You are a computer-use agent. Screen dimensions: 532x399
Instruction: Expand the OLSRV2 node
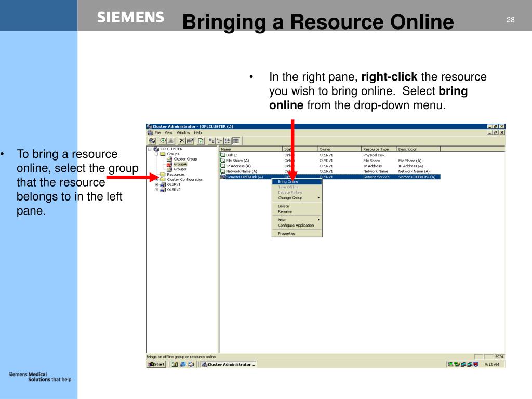pos(156,190)
